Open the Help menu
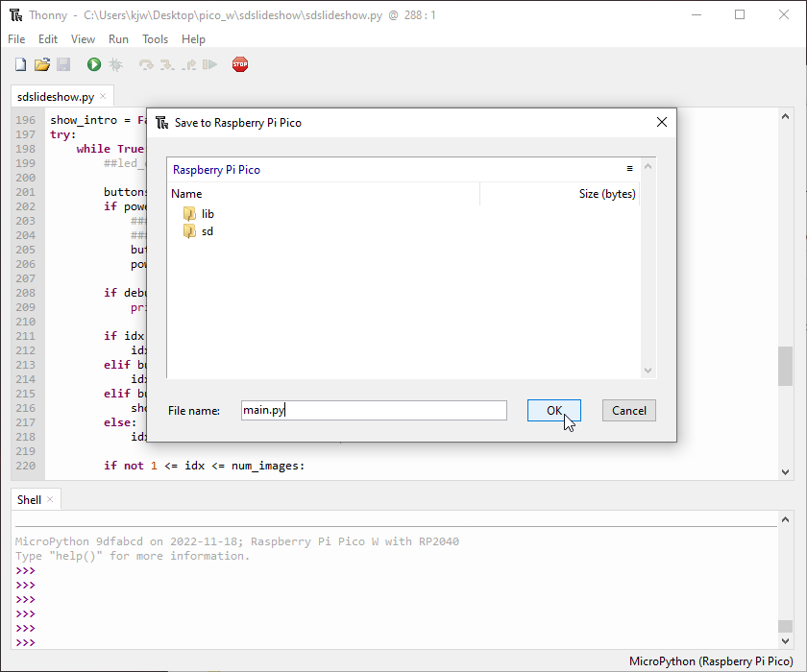 [x=193, y=39]
